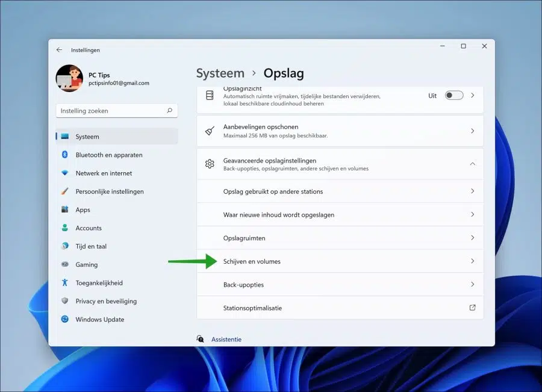Click the account email pctipsinfo01@gmail.com

coord(119,83)
